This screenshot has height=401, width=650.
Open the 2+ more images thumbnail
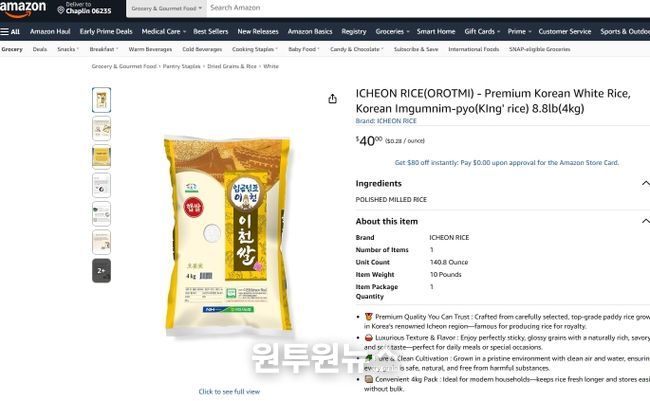(x=101, y=270)
